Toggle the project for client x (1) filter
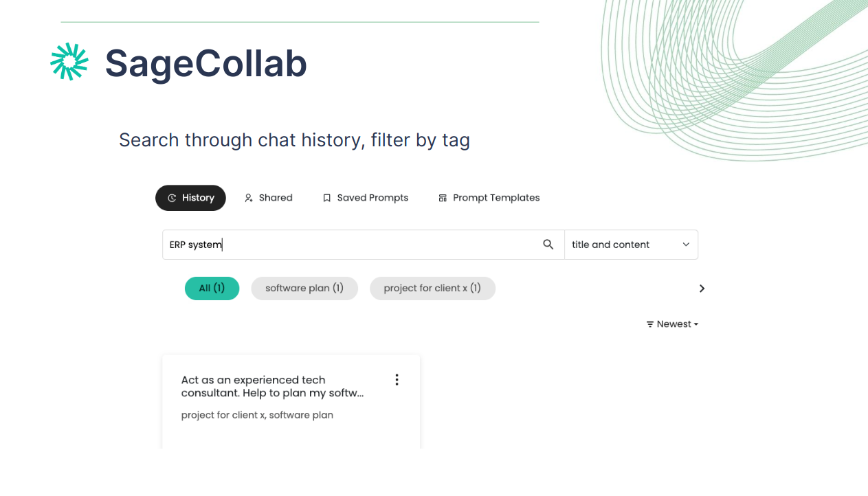Viewport: 868px width, 496px height. coord(432,289)
